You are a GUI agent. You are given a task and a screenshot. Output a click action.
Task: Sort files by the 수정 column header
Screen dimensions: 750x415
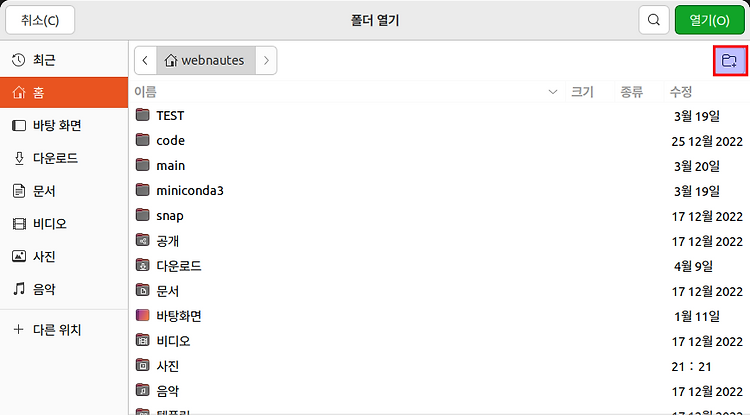coord(706,92)
